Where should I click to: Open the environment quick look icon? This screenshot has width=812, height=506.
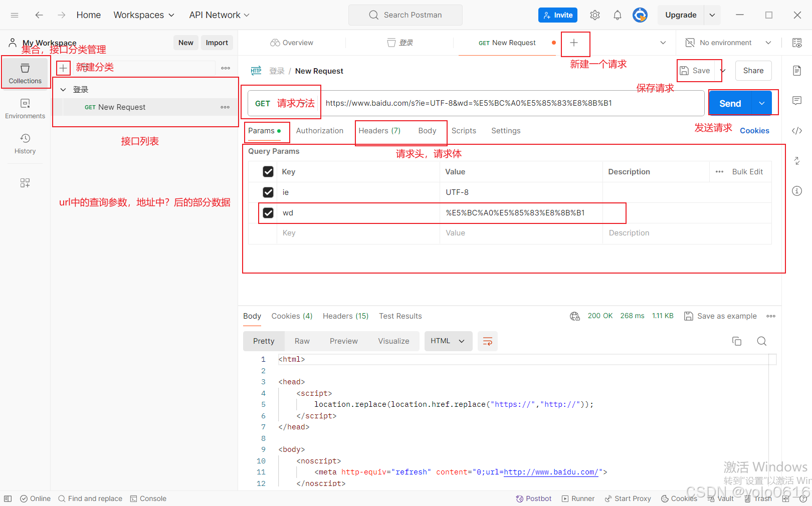797,43
